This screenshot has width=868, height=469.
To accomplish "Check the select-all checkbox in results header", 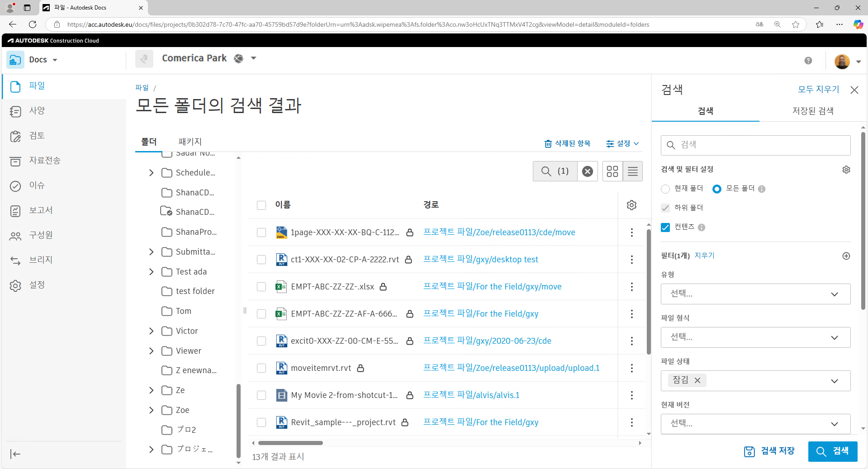I will [261, 205].
